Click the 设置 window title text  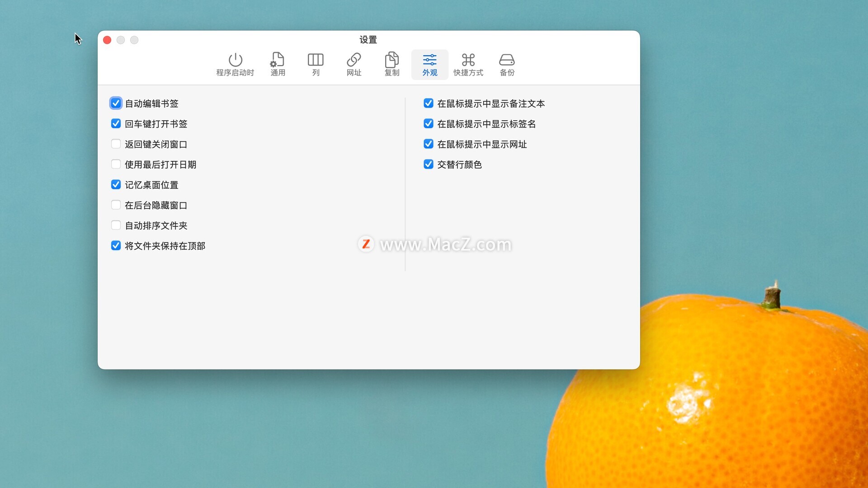[x=368, y=40]
